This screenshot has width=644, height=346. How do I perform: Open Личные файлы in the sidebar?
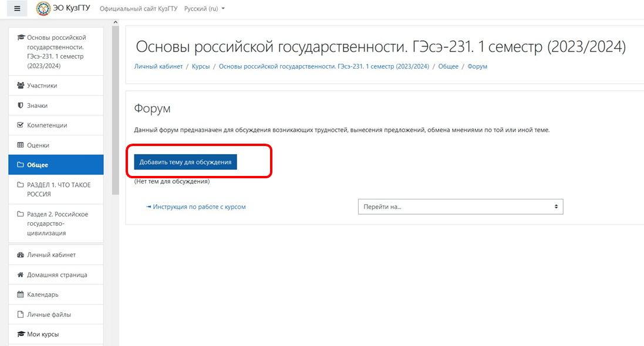(x=56, y=314)
